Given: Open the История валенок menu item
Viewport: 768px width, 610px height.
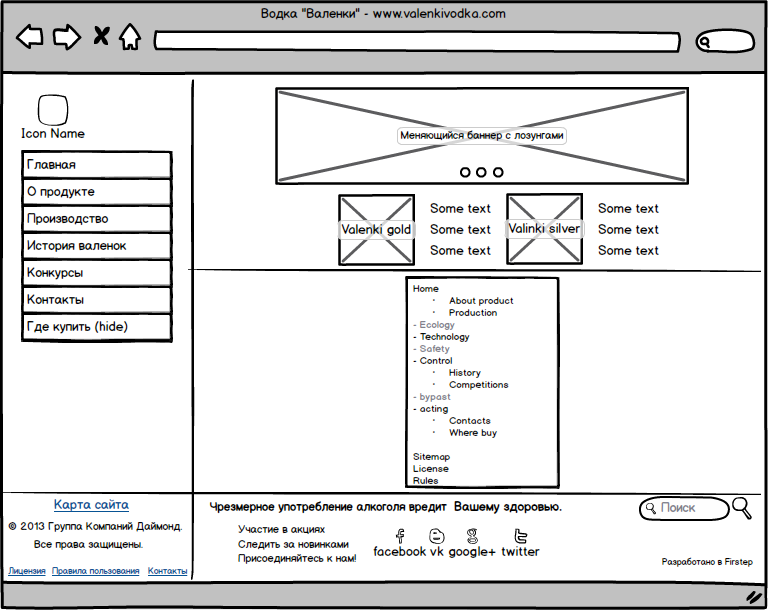Looking at the screenshot, I should point(97,245).
